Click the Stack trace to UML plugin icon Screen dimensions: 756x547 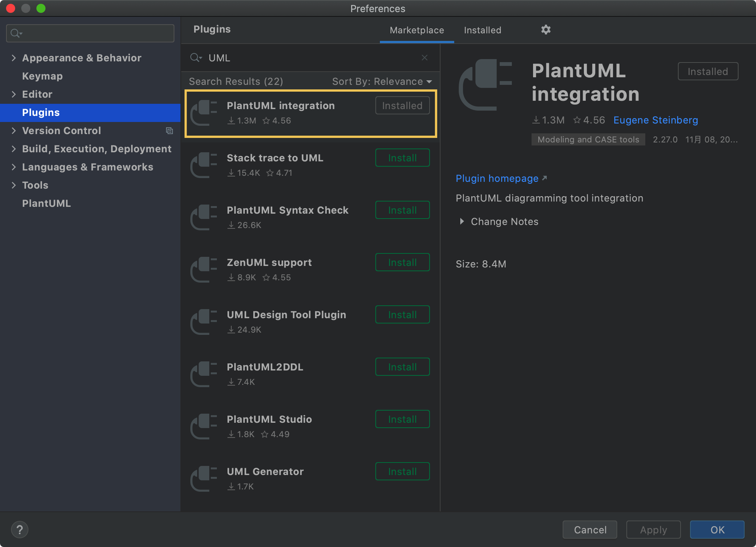(204, 165)
